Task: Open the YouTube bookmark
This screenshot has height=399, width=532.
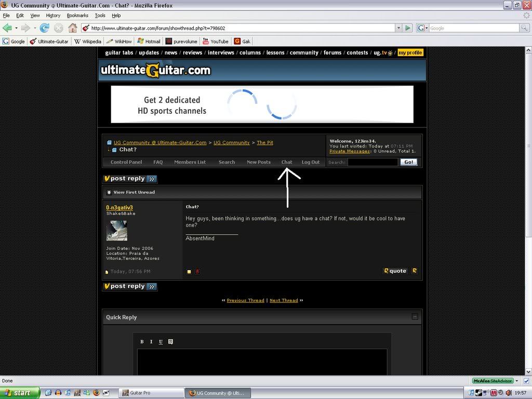Action: click(x=216, y=42)
